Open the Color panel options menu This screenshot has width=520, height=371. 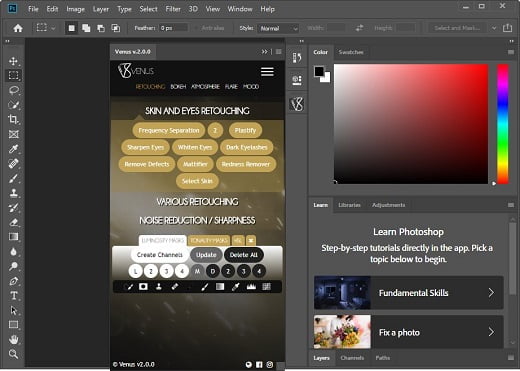point(511,52)
